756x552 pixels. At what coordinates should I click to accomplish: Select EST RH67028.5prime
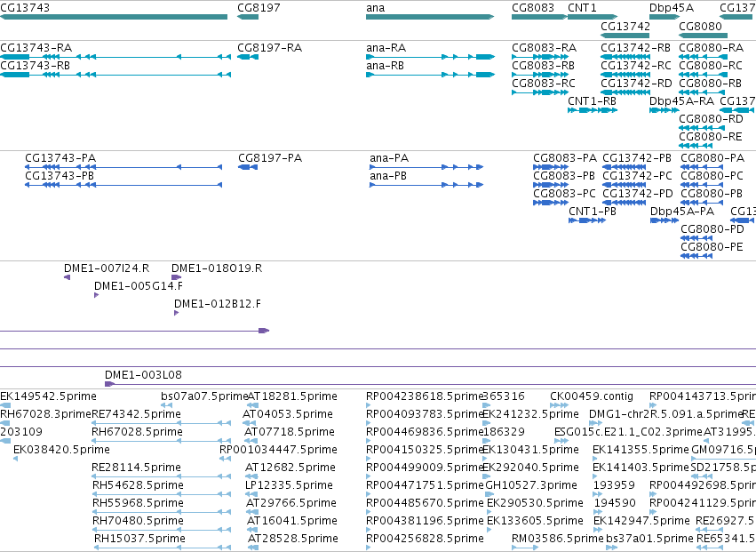(x=161, y=441)
